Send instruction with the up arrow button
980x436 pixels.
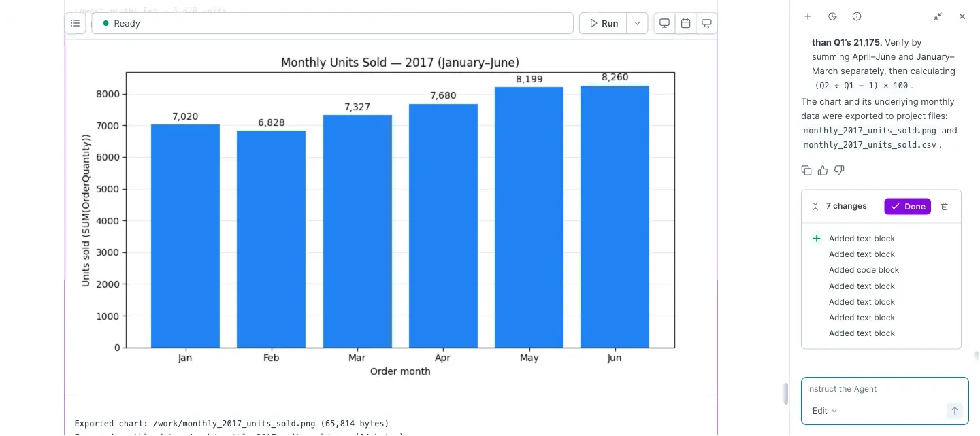point(954,411)
